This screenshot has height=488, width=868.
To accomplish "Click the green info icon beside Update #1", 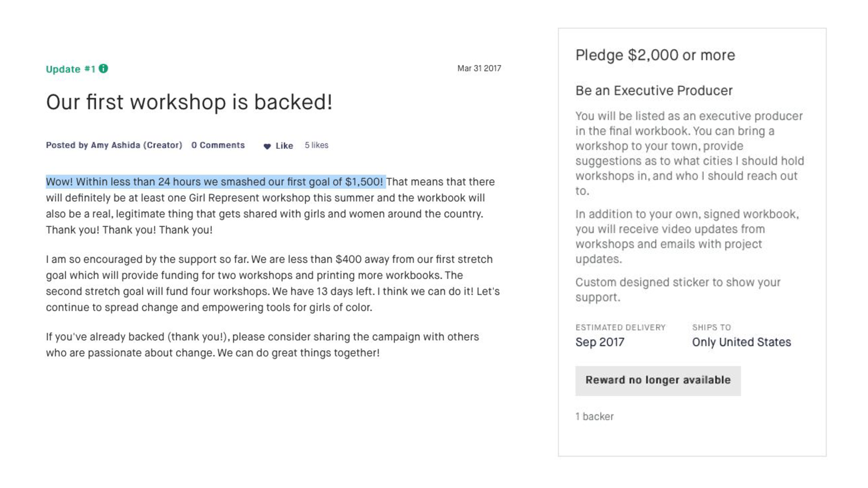I will (x=103, y=69).
